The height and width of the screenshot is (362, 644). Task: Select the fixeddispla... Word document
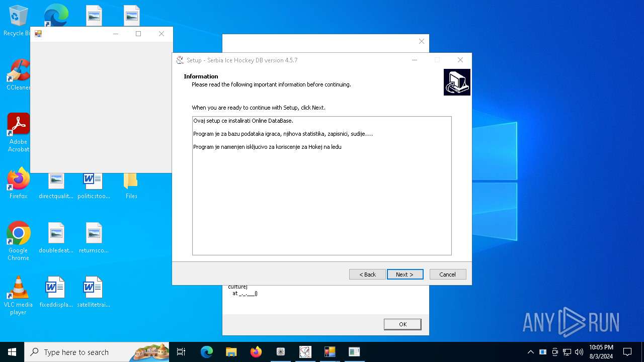click(x=56, y=292)
